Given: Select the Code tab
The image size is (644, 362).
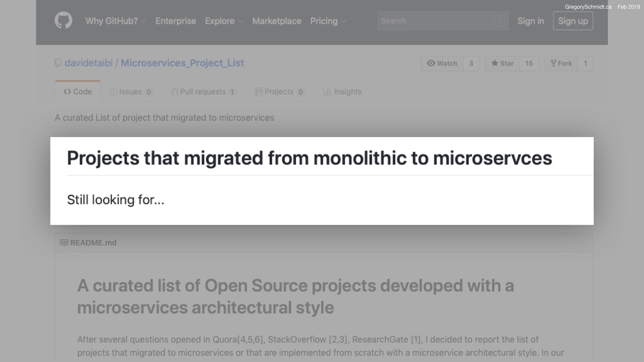Looking at the screenshot, I should 78,91.
